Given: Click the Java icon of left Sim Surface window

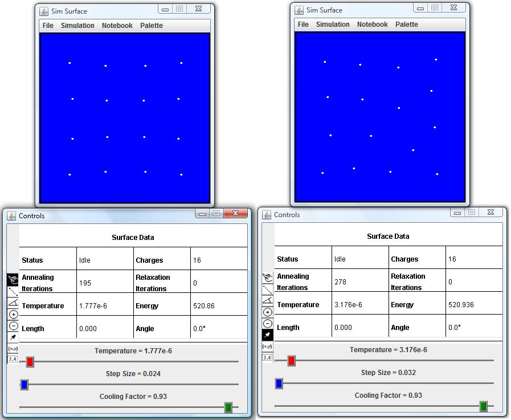Looking at the screenshot, I should tap(44, 11).
